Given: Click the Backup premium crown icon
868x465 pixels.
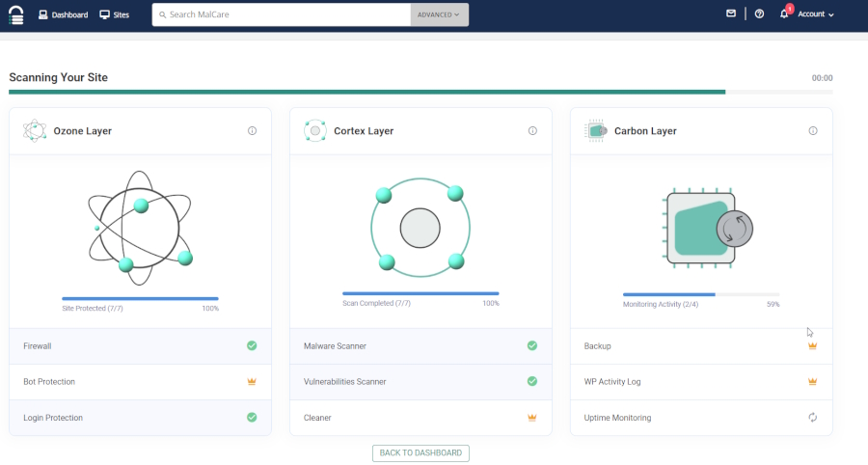Looking at the screenshot, I should coord(813,345).
